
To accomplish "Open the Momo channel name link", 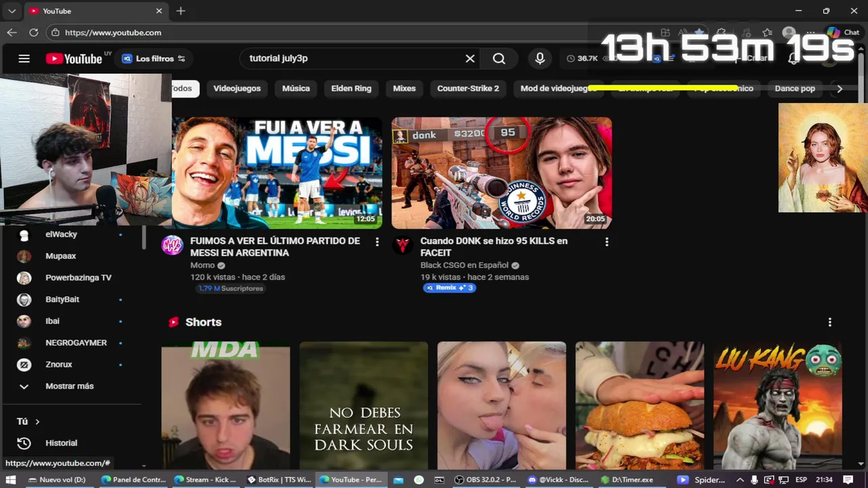I will pyautogui.click(x=202, y=265).
